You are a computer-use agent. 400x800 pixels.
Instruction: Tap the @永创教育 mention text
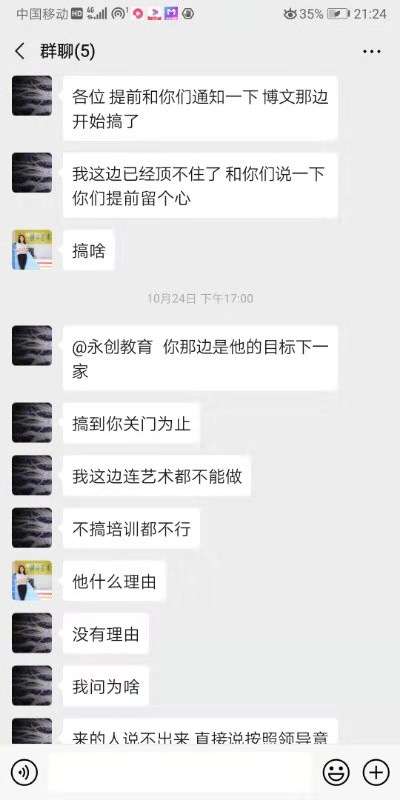click(112, 347)
